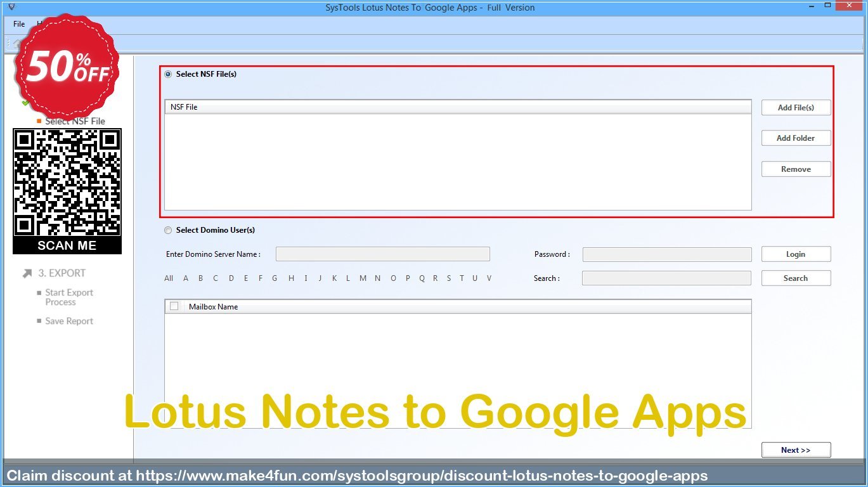
Task: Choose the Select Domino User(s) radio option
Action: (168, 230)
